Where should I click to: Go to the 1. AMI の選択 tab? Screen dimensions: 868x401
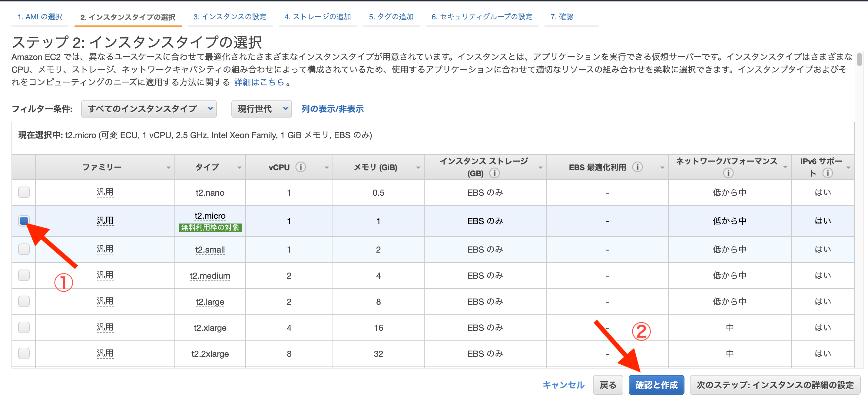(40, 17)
